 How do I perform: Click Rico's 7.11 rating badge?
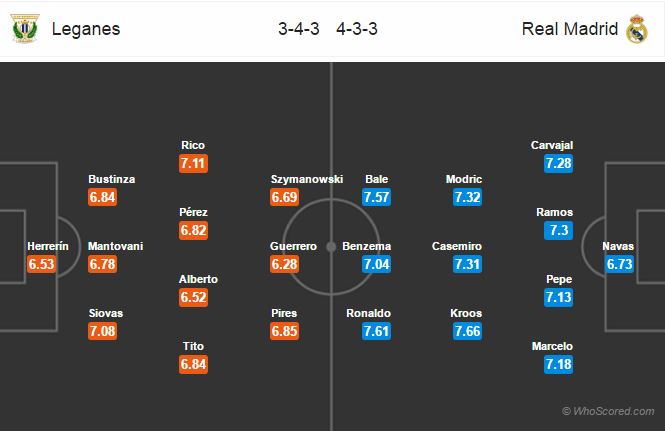(x=193, y=163)
